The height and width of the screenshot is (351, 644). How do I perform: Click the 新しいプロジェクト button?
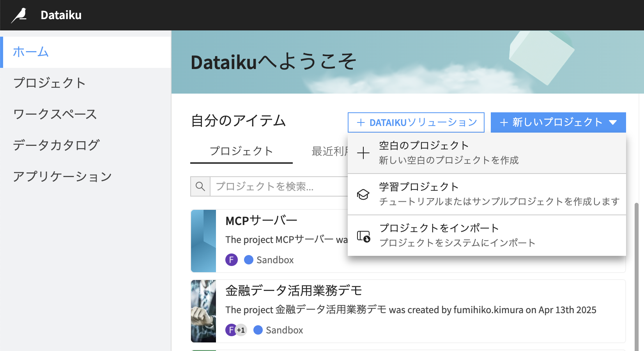(x=558, y=122)
